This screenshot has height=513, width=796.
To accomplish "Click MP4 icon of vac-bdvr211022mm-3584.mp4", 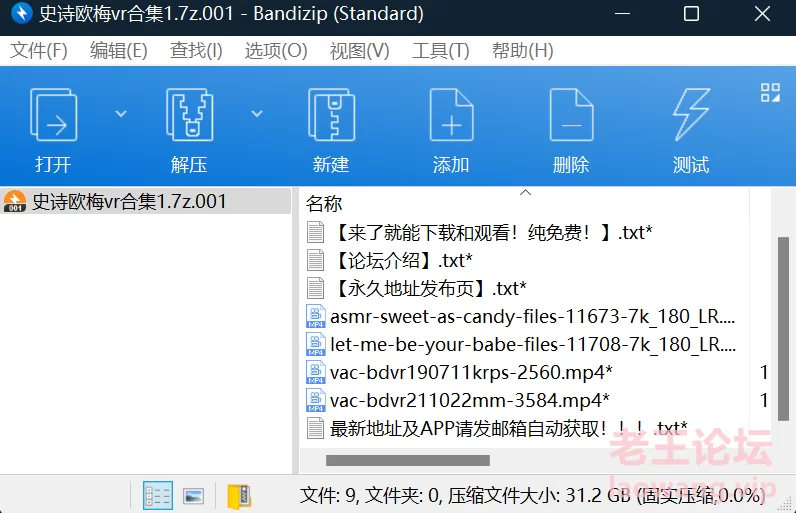I will click(x=316, y=400).
